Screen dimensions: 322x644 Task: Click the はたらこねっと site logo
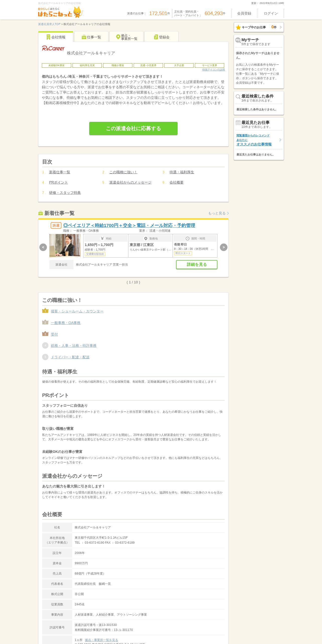(60, 12)
